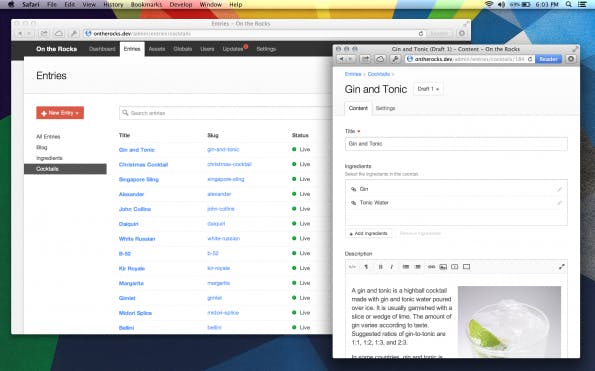This screenshot has width=595, height=371.
Task: Expand the description editor to fullscreen
Action: tap(562, 267)
